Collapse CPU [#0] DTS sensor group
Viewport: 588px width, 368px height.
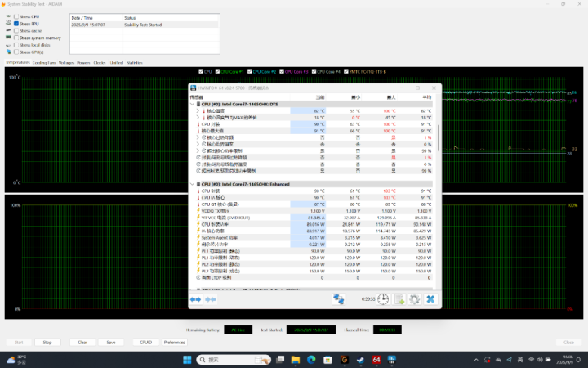tap(193, 104)
